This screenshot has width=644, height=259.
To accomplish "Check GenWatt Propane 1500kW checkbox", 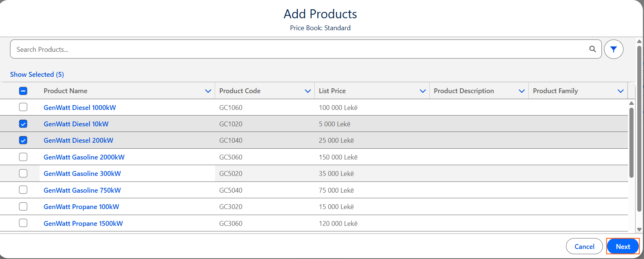I will click(x=23, y=223).
